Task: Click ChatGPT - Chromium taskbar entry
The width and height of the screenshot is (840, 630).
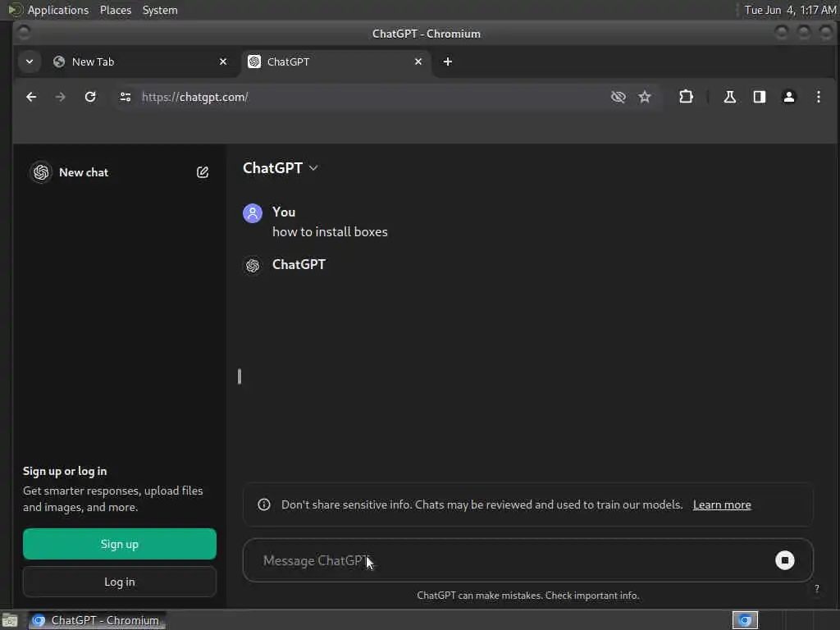Action: click(x=97, y=620)
